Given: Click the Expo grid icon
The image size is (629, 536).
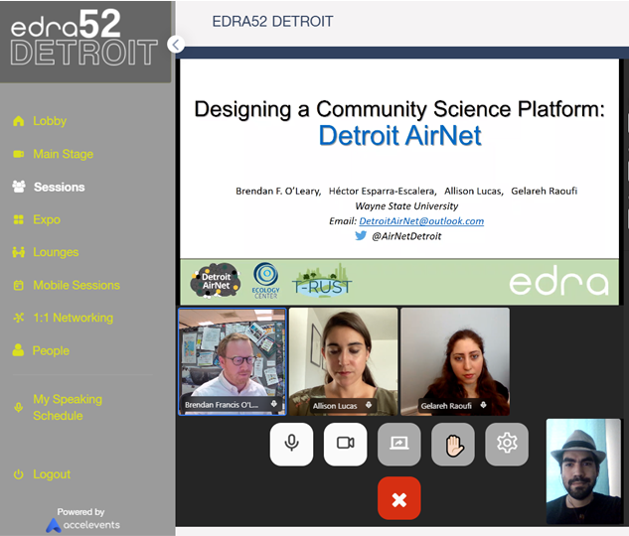Looking at the screenshot, I should [18, 219].
